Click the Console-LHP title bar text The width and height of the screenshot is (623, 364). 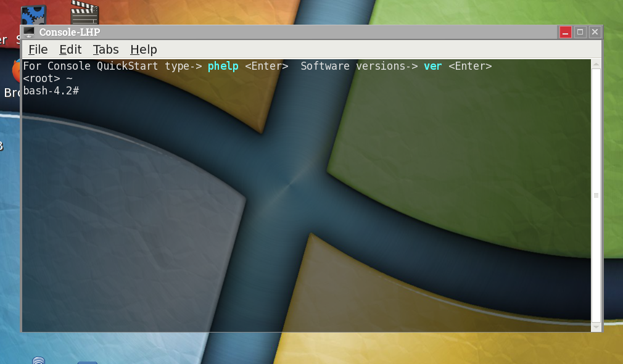coord(70,32)
